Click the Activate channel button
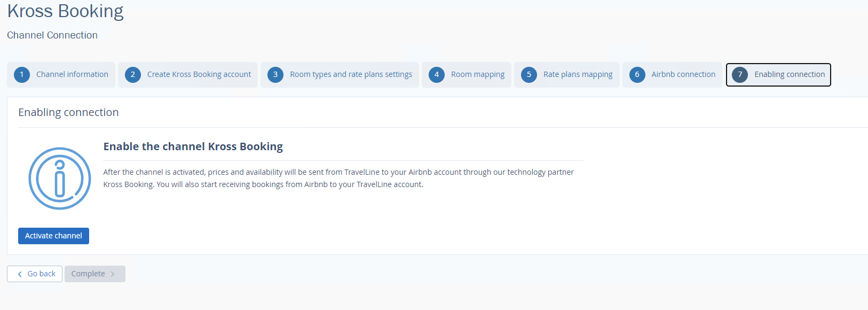The width and height of the screenshot is (868, 310). [53, 236]
